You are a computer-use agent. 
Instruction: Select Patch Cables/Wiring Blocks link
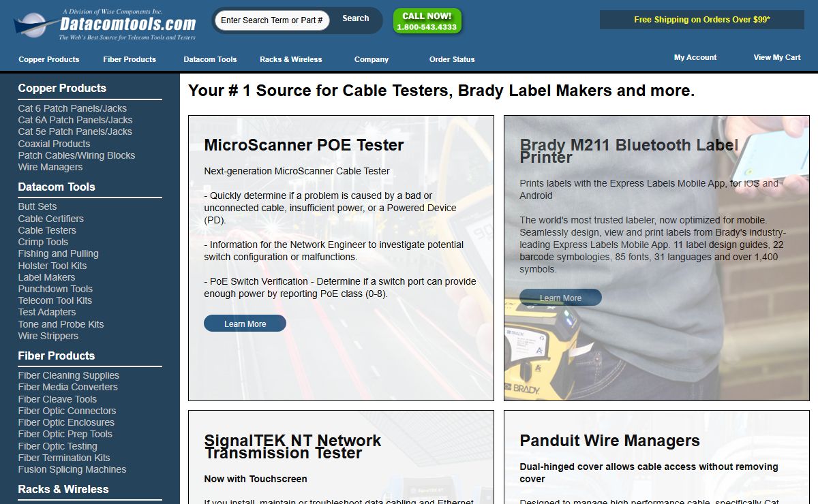[x=76, y=155]
